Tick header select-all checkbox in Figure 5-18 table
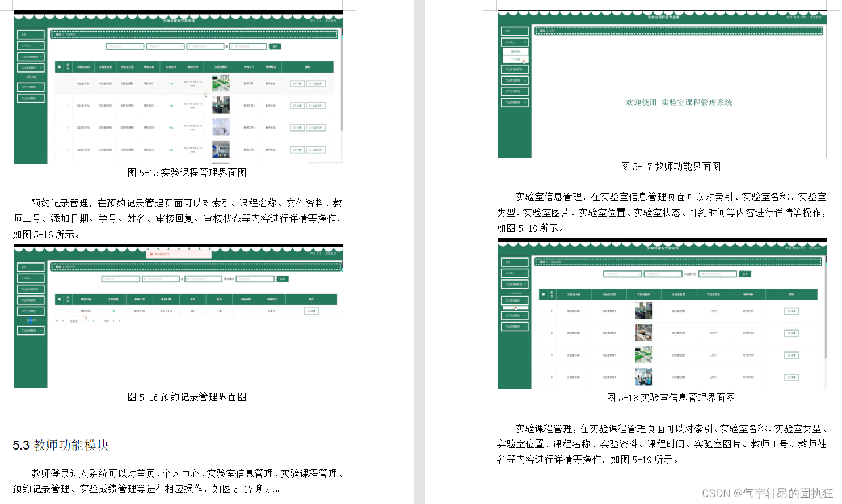 pyautogui.click(x=543, y=294)
